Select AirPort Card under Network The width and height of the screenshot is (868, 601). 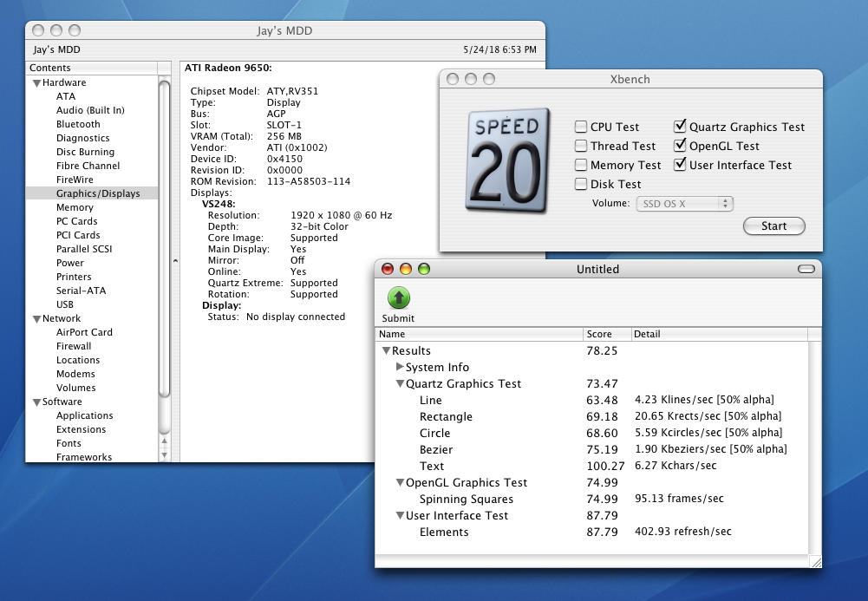pyautogui.click(x=84, y=333)
